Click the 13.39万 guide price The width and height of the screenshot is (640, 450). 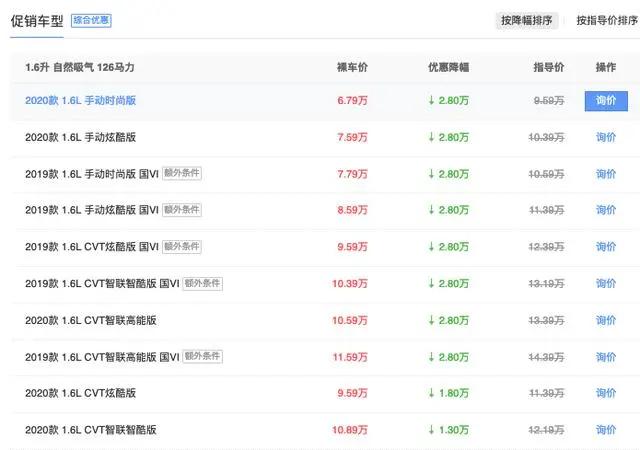[547, 320]
